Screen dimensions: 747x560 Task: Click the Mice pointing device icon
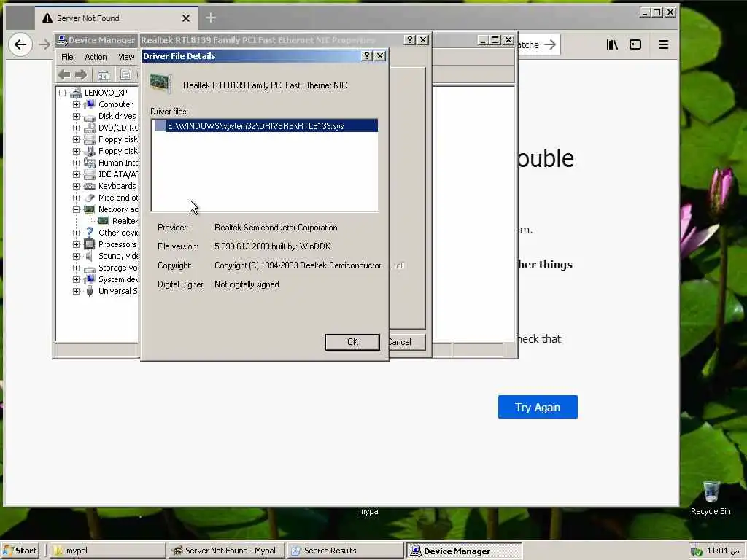click(x=90, y=198)
